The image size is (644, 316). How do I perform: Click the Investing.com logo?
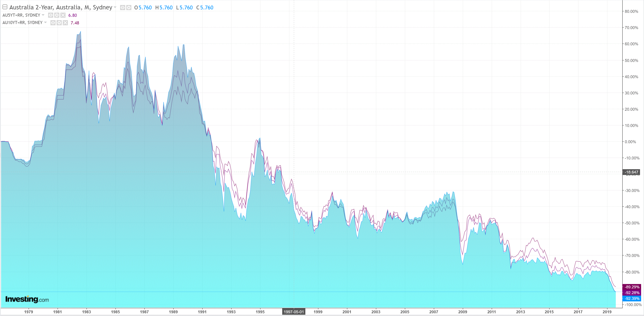pos(27,299)
